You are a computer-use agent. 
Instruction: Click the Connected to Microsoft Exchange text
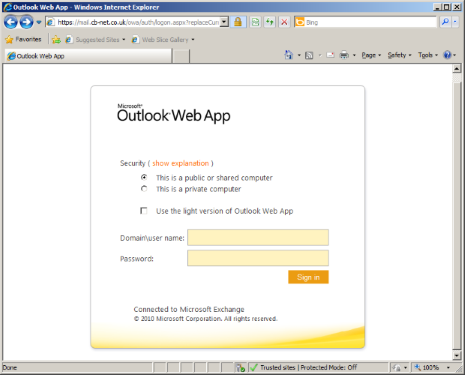(x=189, y=309)
